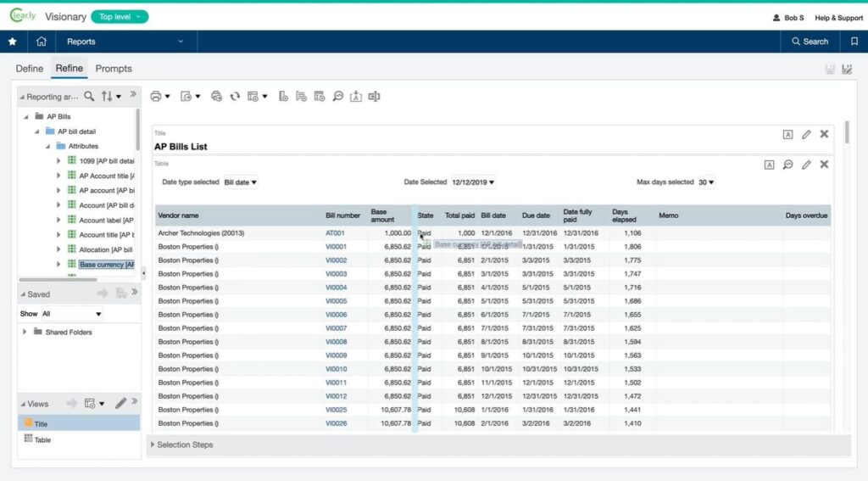
Task: Go to the Home icon
Action: 41,42
